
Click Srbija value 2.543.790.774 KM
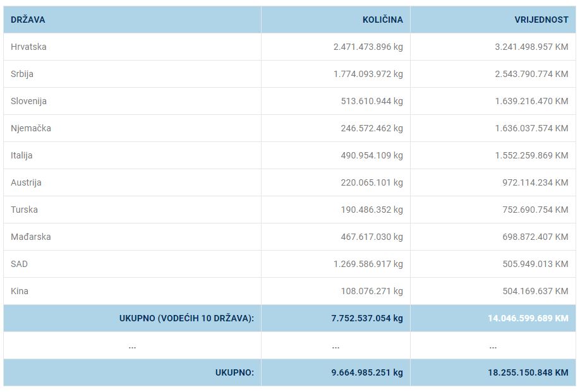tap(531, 74)
